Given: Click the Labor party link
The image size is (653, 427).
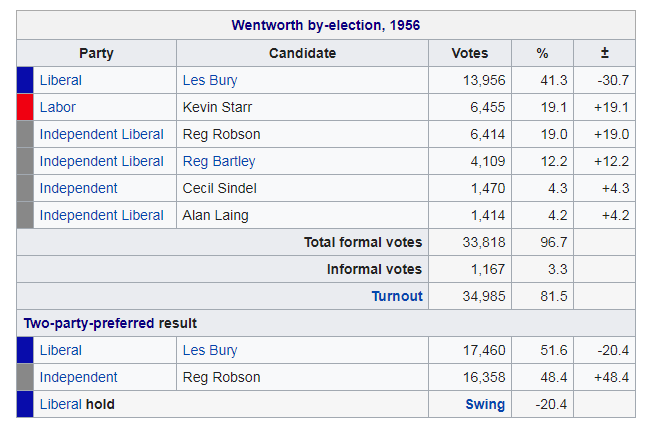Looking at the screenshot, I should coord(57,107).
